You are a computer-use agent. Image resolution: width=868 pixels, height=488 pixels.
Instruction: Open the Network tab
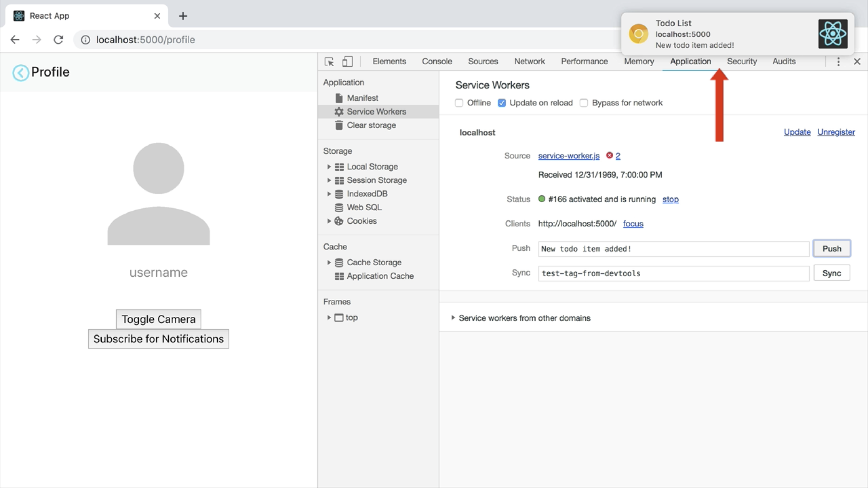(529, 61)
